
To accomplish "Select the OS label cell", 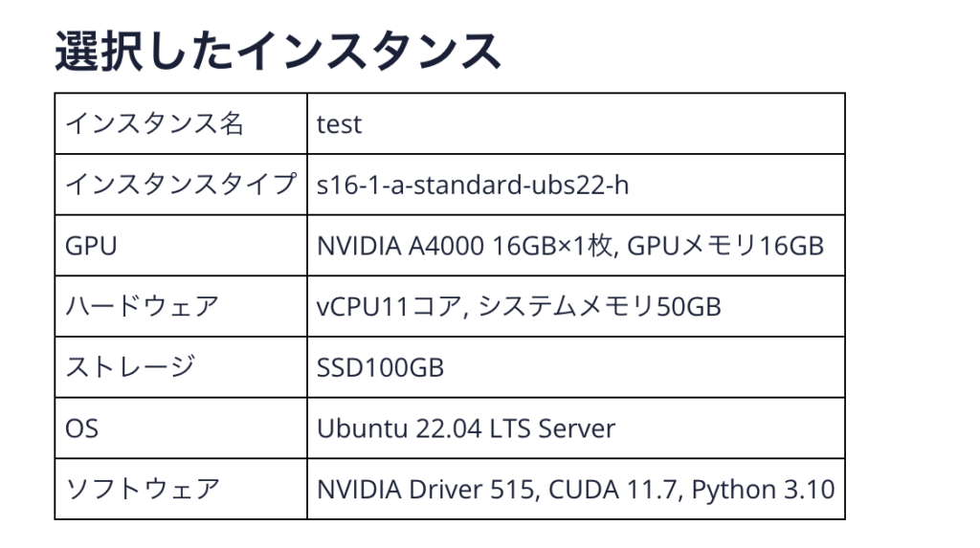I will coord(81,428).
